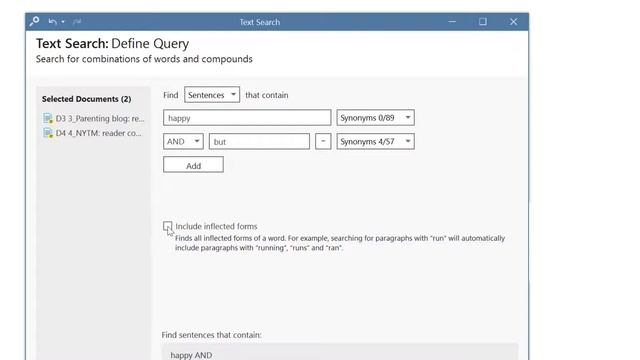
Task: Click the Selected Documents (2) heading
Action: [x=87, y=99]
